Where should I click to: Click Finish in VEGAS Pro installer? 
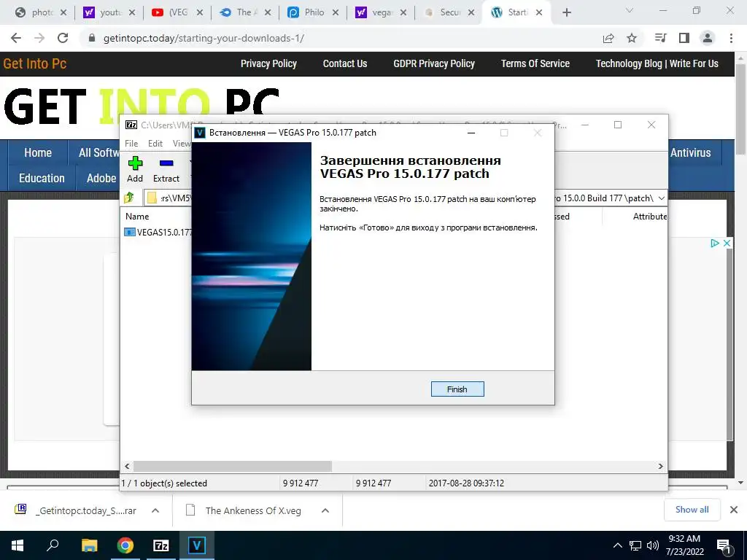(x=457, y=389)
